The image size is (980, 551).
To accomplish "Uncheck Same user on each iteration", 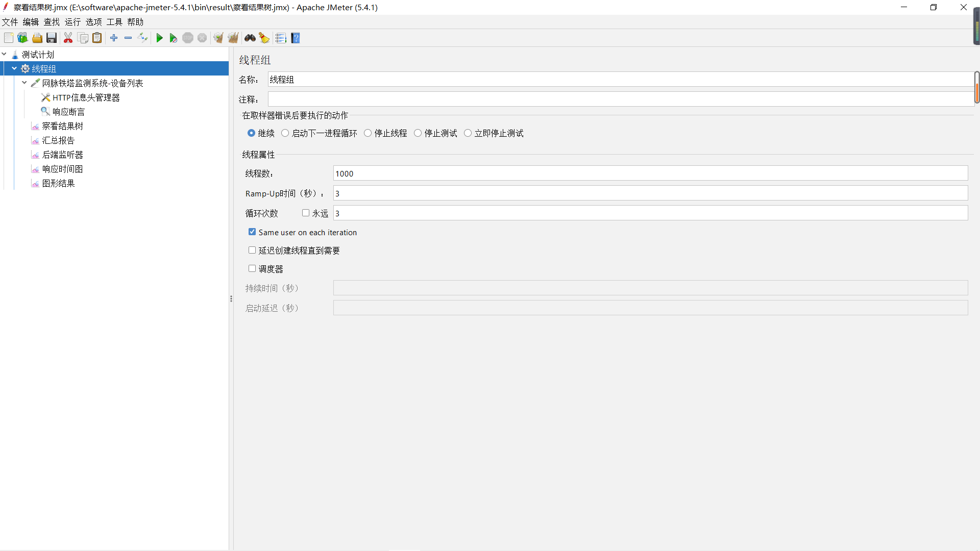I will tap(252, 232).
